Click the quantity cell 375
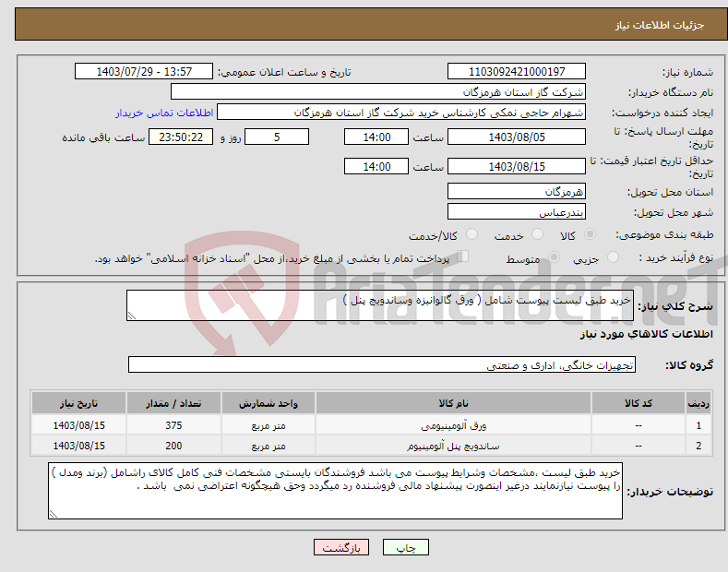 click(x=173, y=425)
